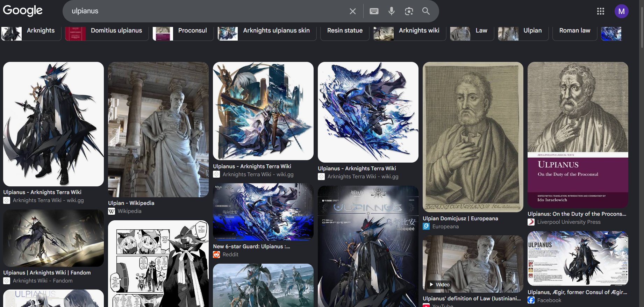Click the 'Arknights Wiki - Fandom' source text
The height and width of the screenshot is (307, 644).
[x=43, y=281]
